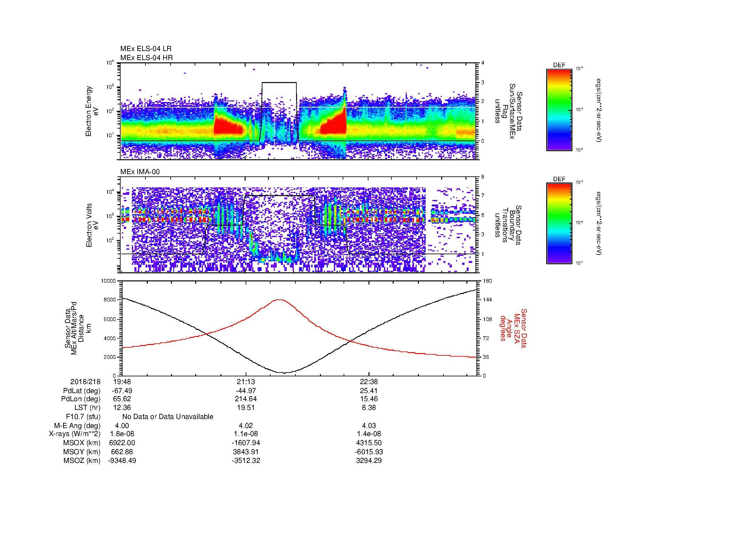Screen dimensions: 756x534
Task: Click the X-rays value '1.8e-08'
Action: (x=122, y=434)
